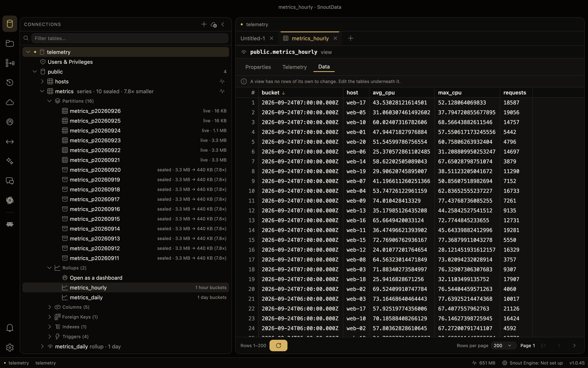This screenshot has width=588, height=368.
Task: Click the cloud download connections icon
Action: pos(214,24)
